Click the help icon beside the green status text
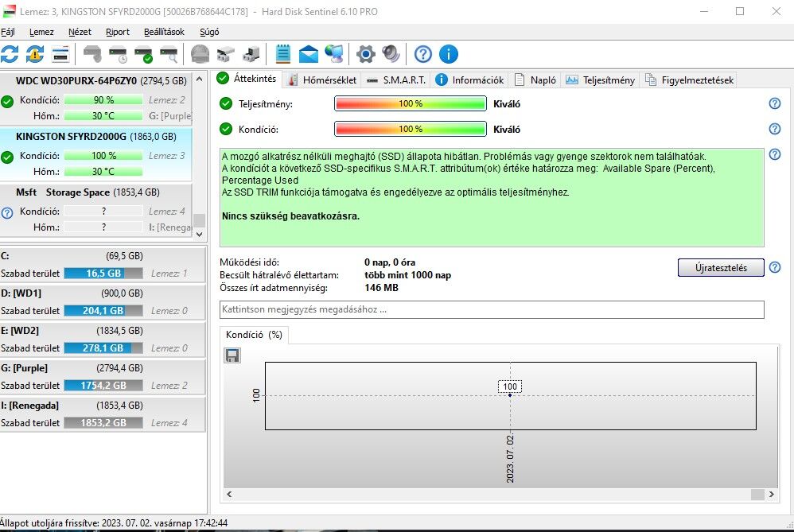This screenshot has height=532, width=794. [x=775, y=154]
